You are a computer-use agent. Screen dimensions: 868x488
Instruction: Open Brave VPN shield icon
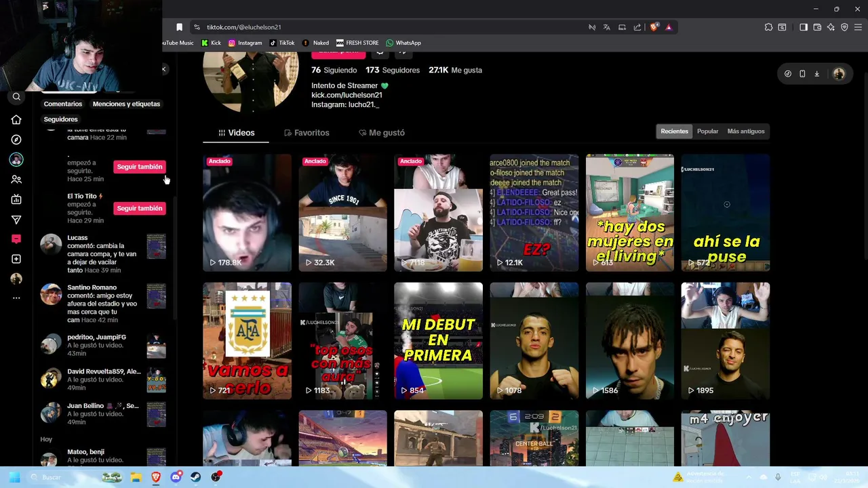click(x=844, y=27)
